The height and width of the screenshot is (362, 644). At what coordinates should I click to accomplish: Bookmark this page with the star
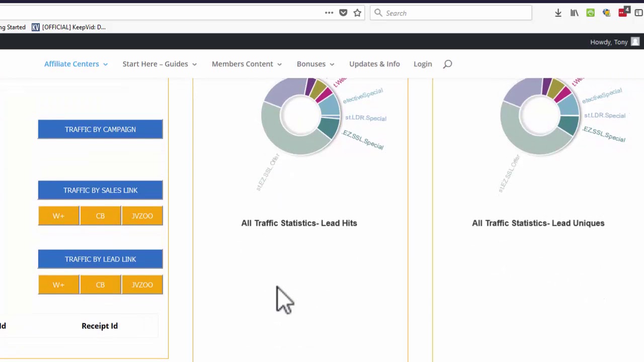point(357,13)
